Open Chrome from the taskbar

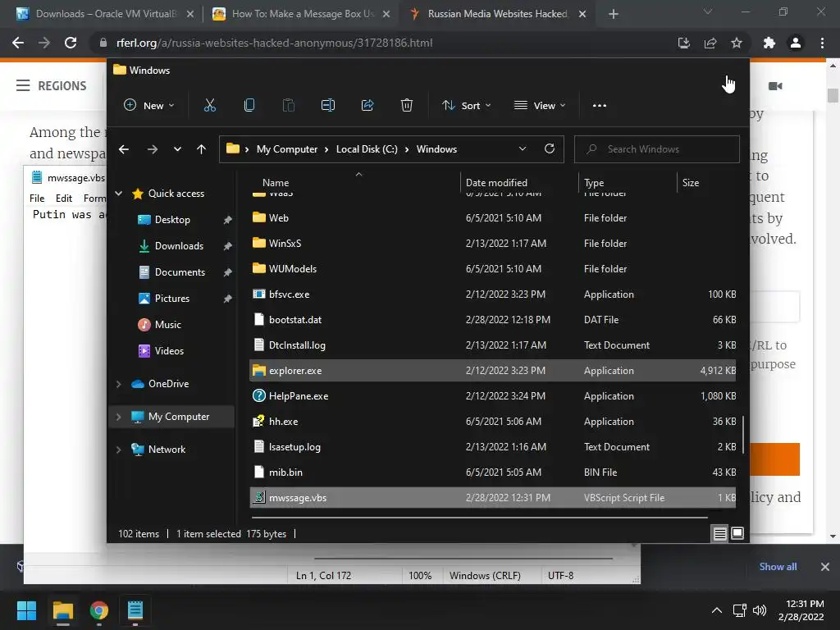[x=99, y=610]
